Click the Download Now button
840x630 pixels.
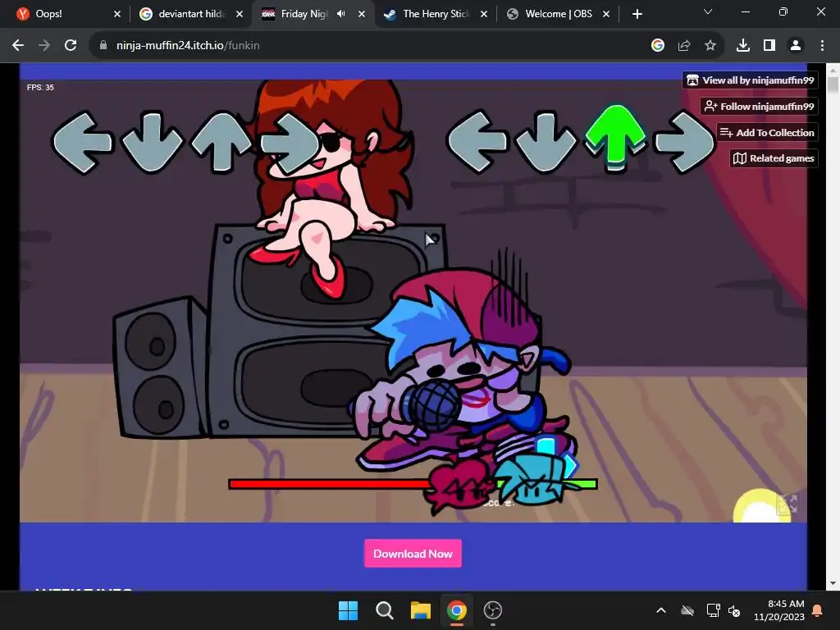click(x=413, y=554)
